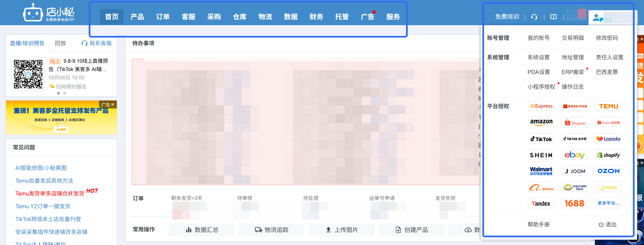Select the Shopee全托管 logo
Viewport: 644px width, 245px height.
point(608,122)
